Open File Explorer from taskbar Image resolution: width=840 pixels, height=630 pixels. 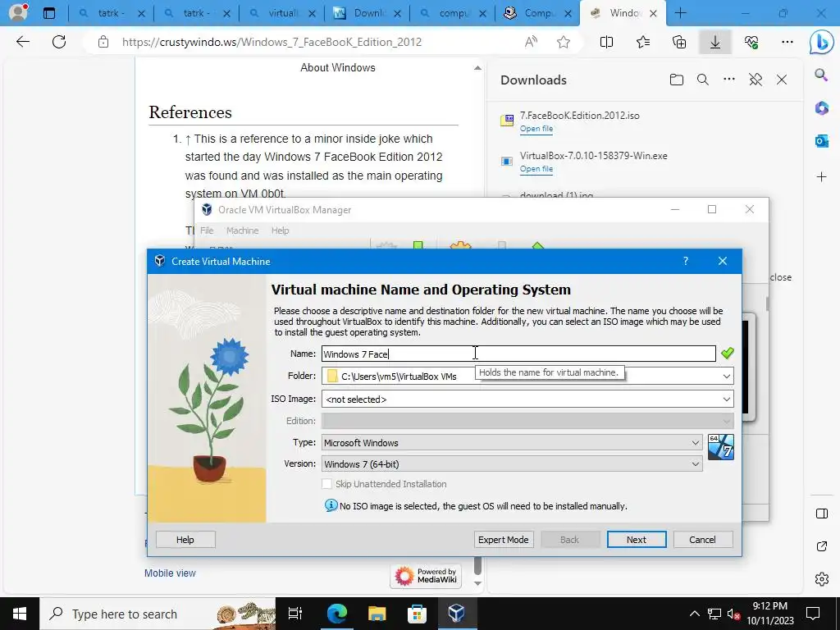click(377, 614)
